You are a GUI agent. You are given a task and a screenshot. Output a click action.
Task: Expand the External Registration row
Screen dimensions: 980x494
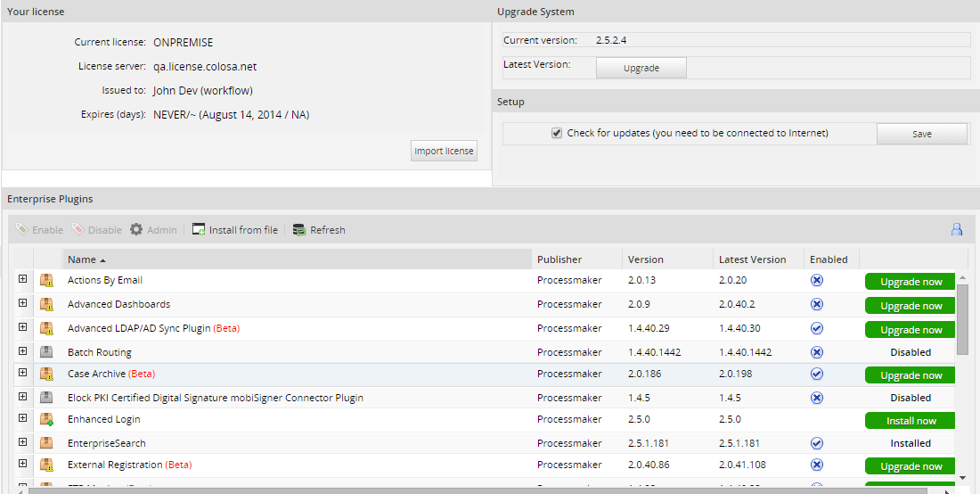[23, 465]
